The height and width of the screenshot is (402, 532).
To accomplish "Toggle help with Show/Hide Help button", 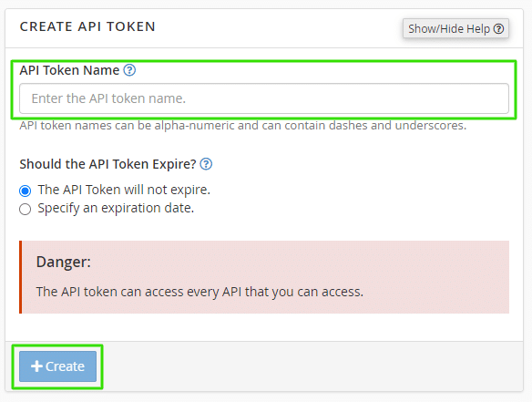I will coord(455,28).
